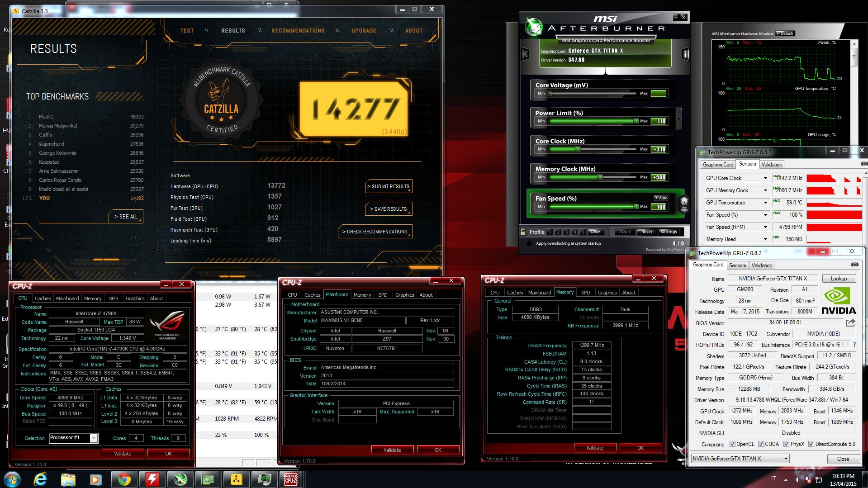
Task: Click SEE ALL top benchmarks button
Action: 126,217
